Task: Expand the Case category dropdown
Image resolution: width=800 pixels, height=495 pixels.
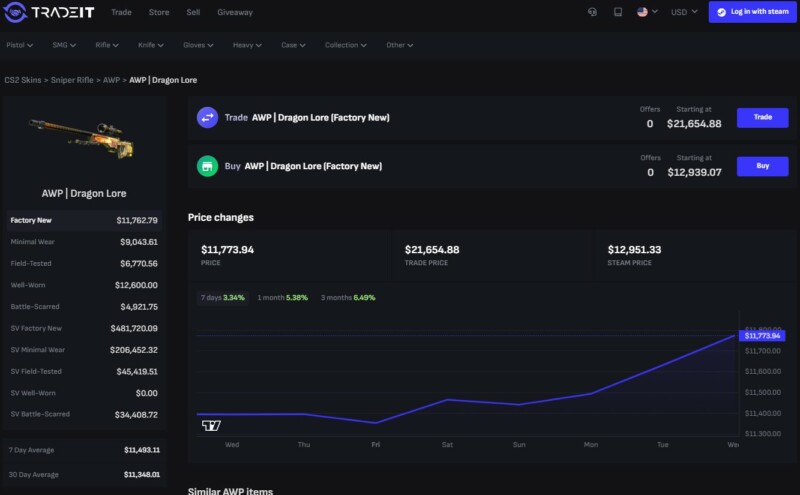Action: pyautogui.click(x=293, y=45)
